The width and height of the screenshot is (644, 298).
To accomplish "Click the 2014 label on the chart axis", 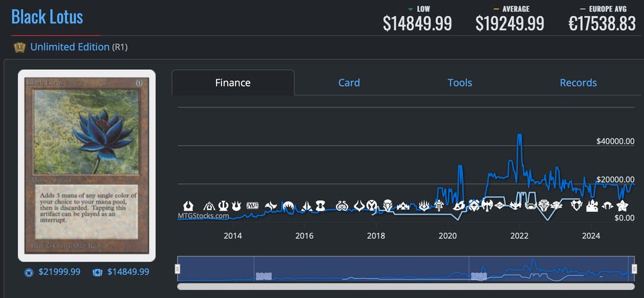I will coord(233,236).
